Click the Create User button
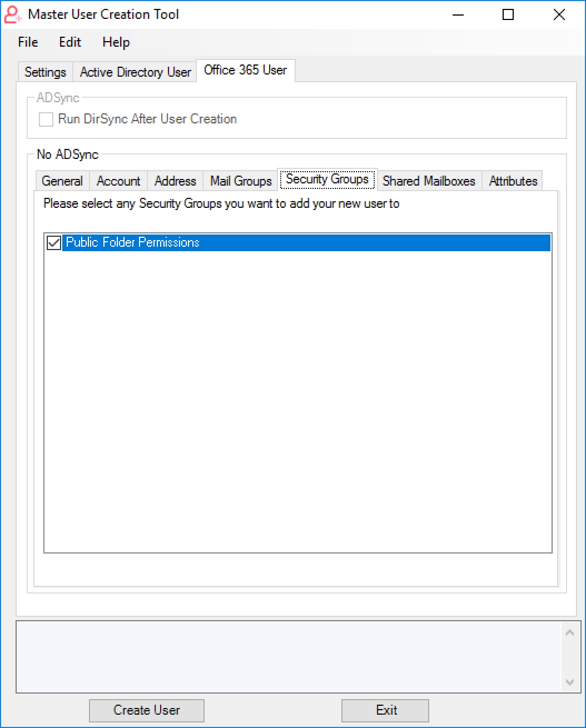The width and height of the screenshot is (586, 728). (x=147, y=710)
